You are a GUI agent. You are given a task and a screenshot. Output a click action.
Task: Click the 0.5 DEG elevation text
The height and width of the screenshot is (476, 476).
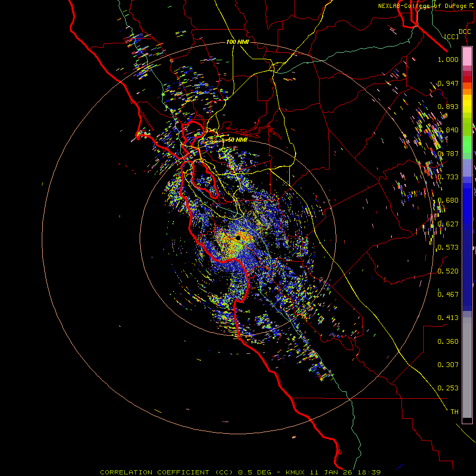pyautogui.click(x=255, y=472)
